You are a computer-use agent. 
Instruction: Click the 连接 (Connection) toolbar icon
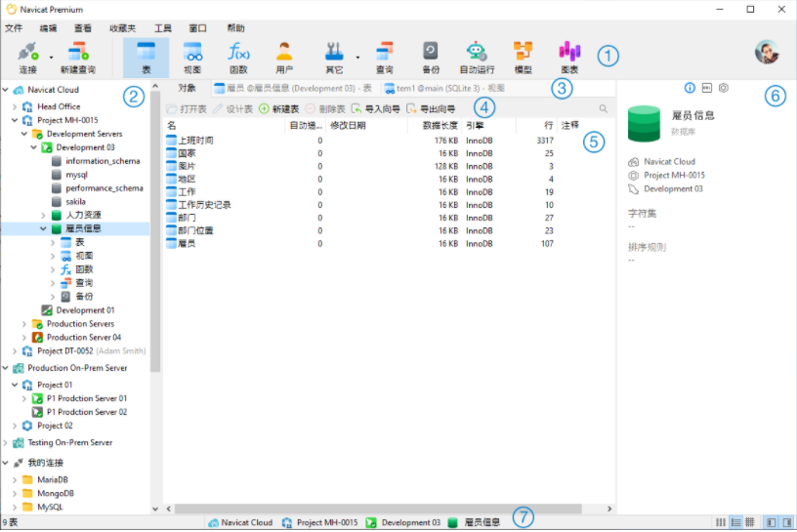click(x=28, y=58)
